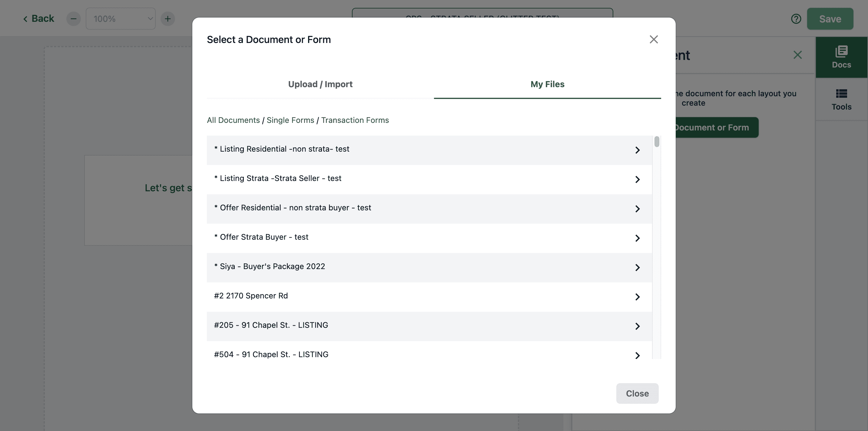The image size is (868, 431).
Task: Select the My Files tab
Action: (547, 84)
